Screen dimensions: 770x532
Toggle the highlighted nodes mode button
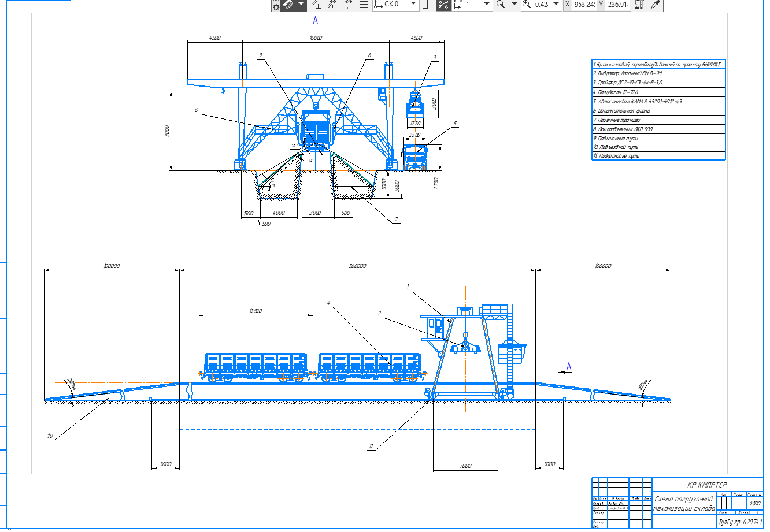pyautogui.click(x=443, y=5)
